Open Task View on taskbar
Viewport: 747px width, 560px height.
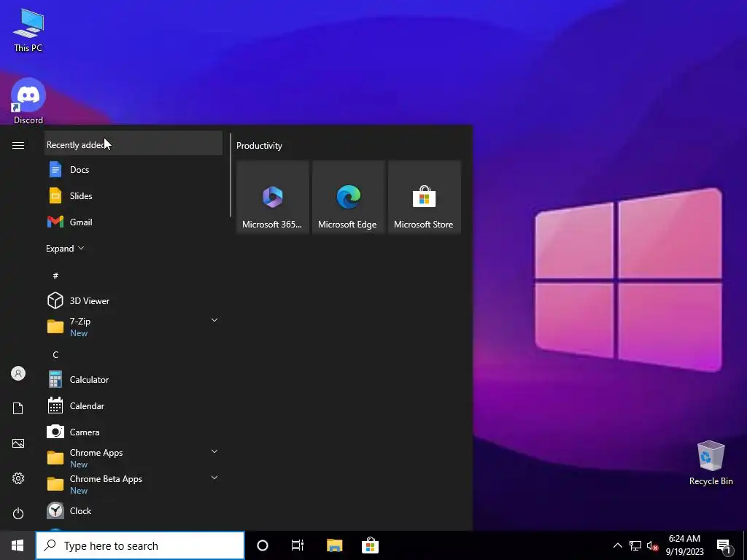pos(298,545)
